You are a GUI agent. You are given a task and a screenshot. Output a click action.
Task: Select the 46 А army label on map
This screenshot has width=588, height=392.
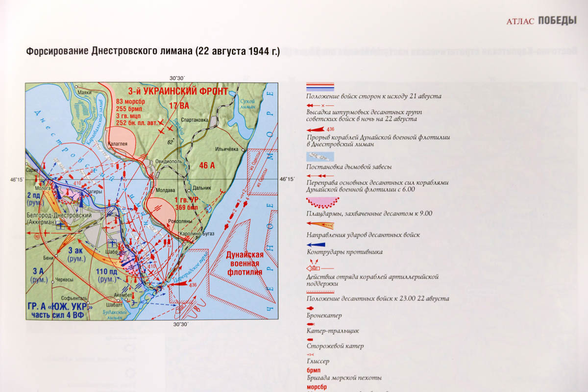206,166
